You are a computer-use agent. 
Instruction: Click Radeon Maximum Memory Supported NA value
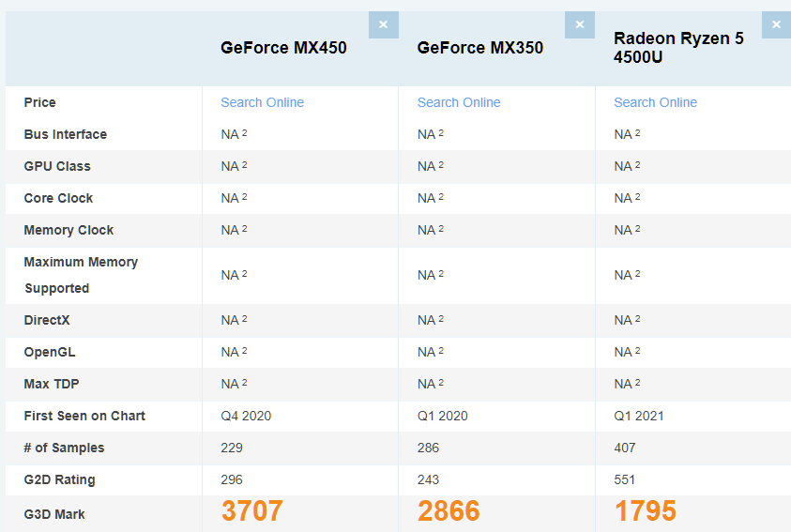[627, 275]
